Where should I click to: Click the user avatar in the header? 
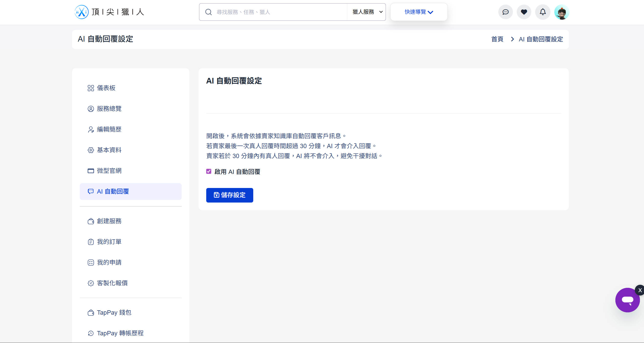(x=561, y=12)
